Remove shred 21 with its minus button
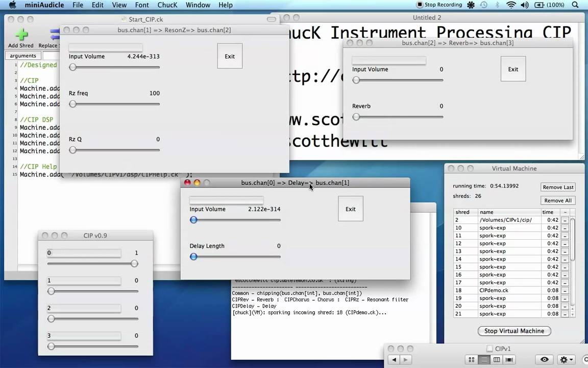 565,314
